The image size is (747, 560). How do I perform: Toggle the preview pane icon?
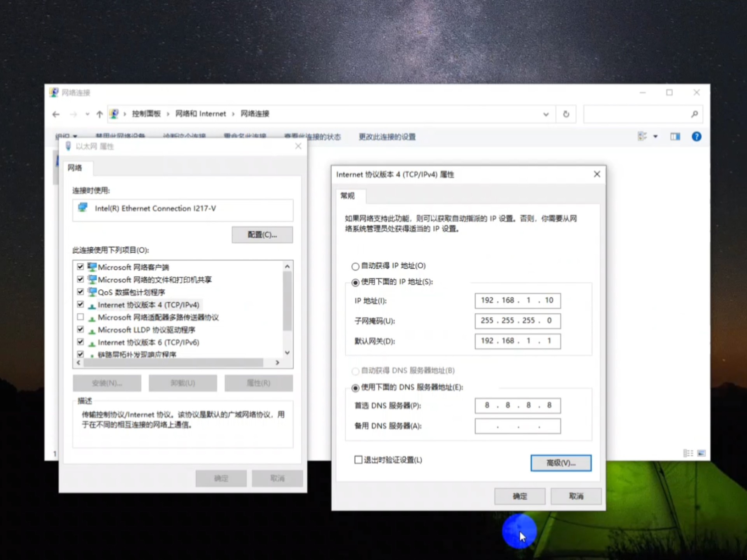[x=675, y=136]
